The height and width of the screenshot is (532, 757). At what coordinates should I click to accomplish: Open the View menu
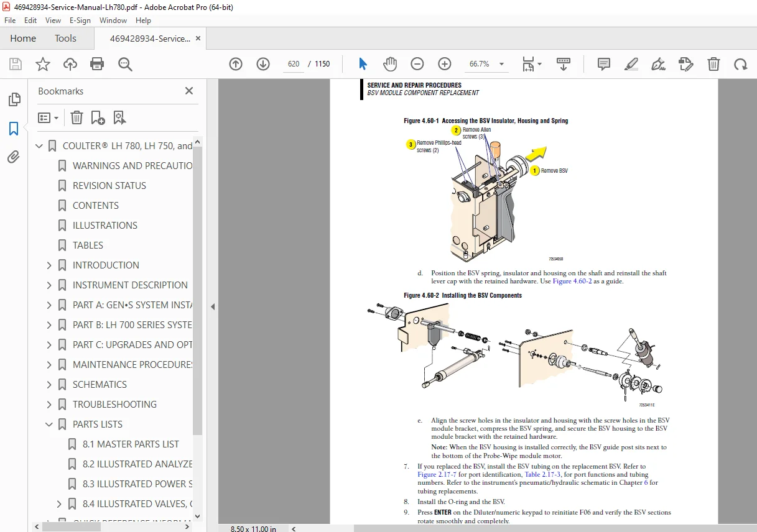53,21
